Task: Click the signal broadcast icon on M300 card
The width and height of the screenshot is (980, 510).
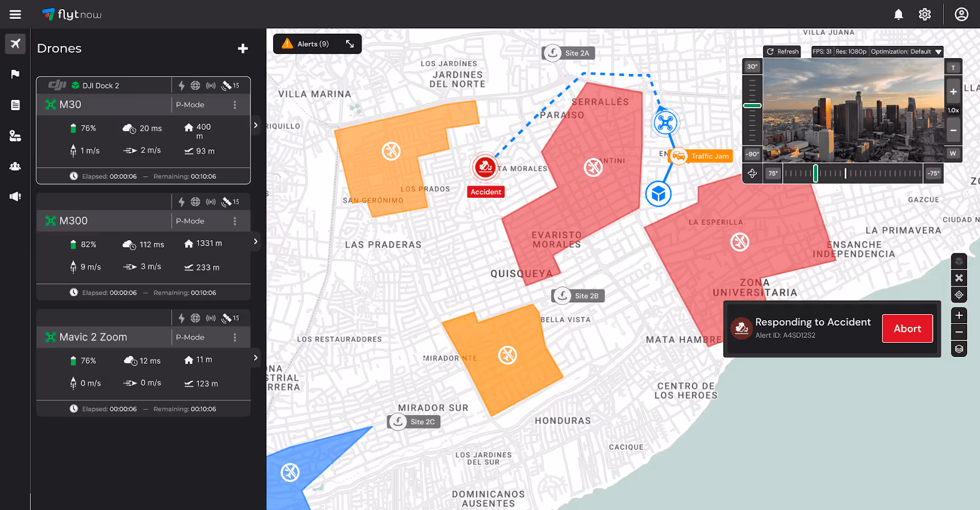Action: 211,202
